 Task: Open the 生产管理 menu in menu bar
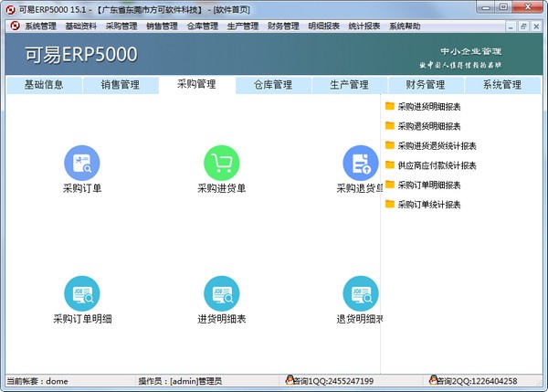pos(243,26)
